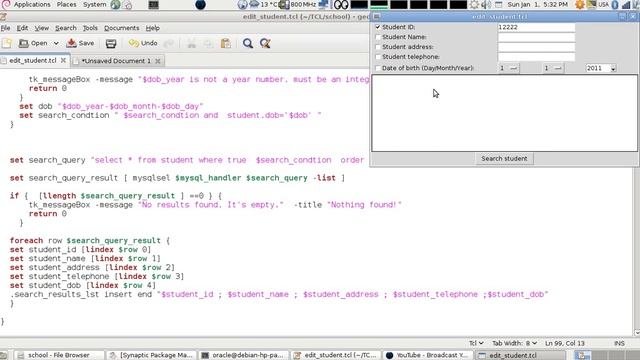Open the File menu in gedit
Viewport: 640px width, 360px height.
[5, 28]
